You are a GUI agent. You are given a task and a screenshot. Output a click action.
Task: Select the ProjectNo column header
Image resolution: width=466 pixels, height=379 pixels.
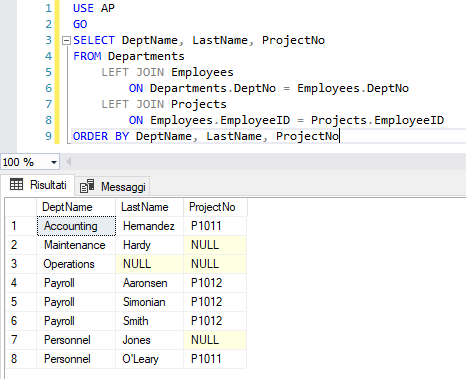coord(215,207)
